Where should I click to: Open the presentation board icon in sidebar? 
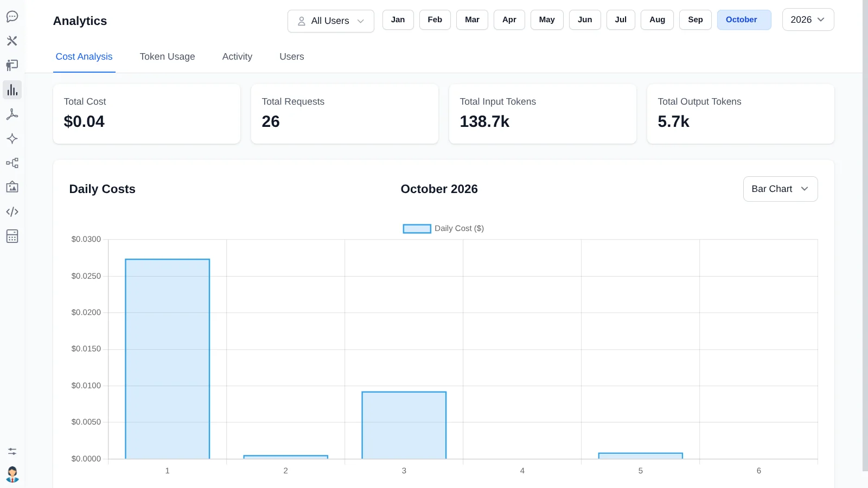click(12, 65)
